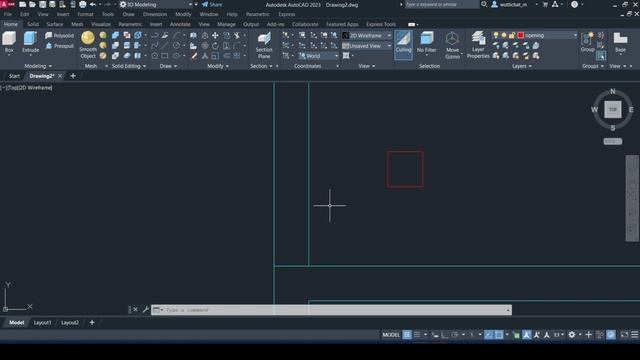Click the navigation bar on right side

click(632, 198)
